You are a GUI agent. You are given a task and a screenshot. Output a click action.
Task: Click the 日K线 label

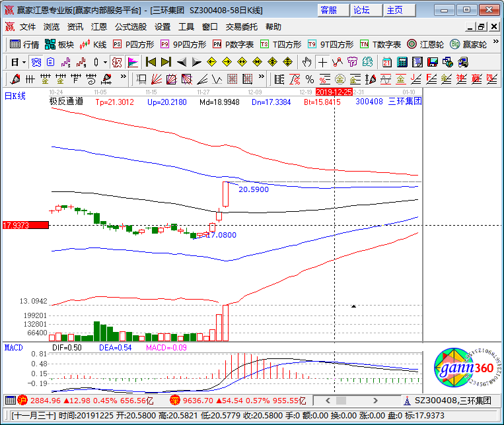pyautogui.click(x=15, y=96)
